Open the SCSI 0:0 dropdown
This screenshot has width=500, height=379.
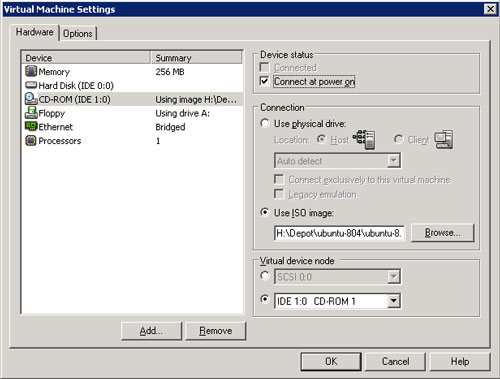click(394, 277)
